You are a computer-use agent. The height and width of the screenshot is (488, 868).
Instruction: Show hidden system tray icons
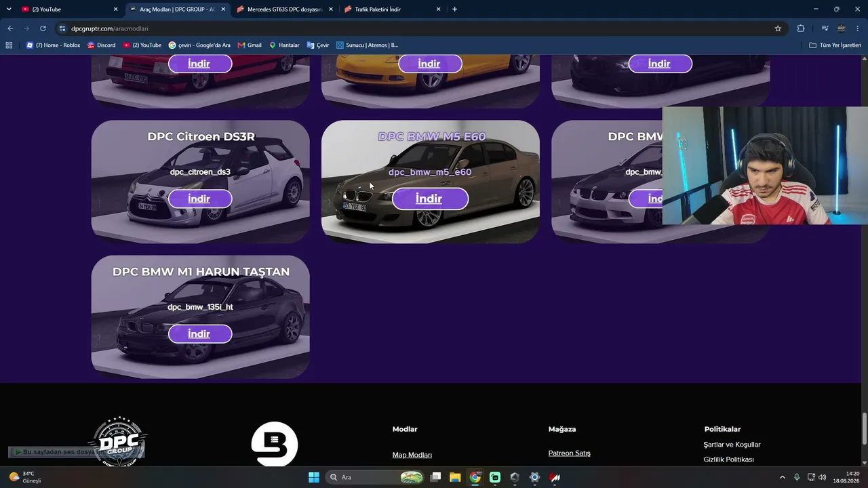click(x=782, y=477)
